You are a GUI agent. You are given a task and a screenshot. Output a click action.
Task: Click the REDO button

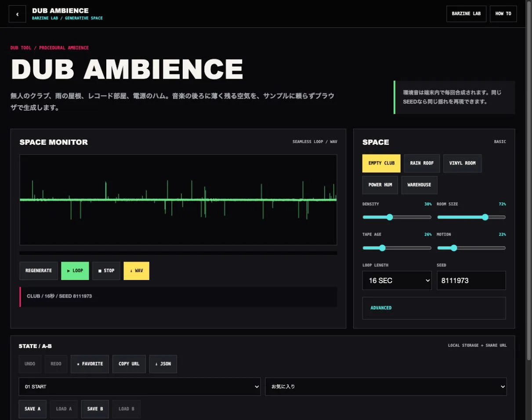(56, 364)
